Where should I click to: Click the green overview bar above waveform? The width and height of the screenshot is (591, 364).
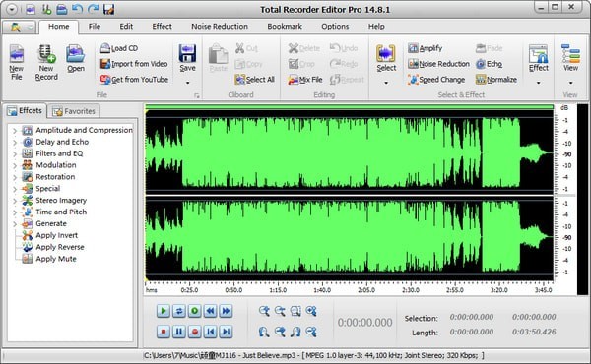pyautogui.click(x=350, y=107)
